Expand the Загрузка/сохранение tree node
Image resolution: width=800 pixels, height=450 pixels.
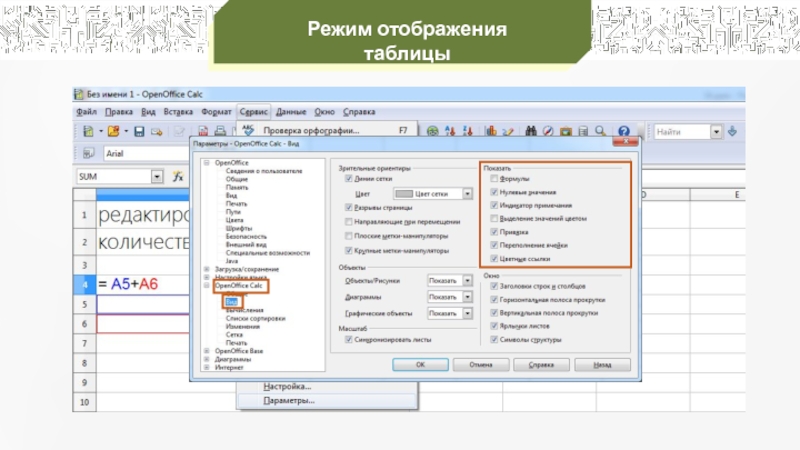206,269
